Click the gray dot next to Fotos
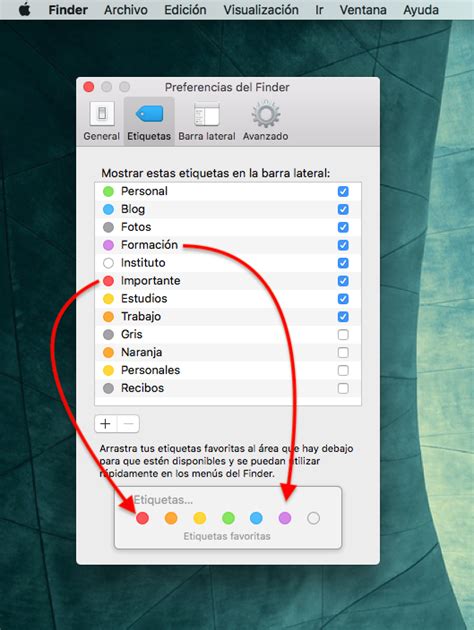Image resolution: width=474 pixels, height=630 pixels. click(108, 227)
